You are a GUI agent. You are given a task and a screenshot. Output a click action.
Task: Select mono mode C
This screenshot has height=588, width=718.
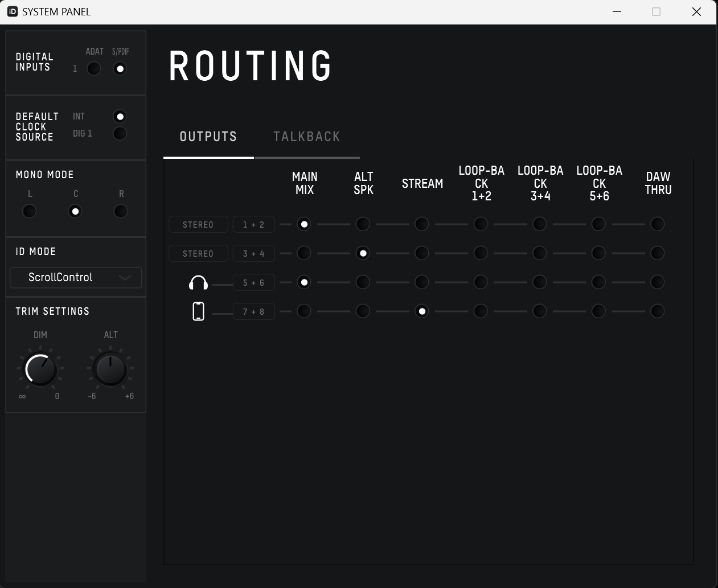(x=75, y=211)
